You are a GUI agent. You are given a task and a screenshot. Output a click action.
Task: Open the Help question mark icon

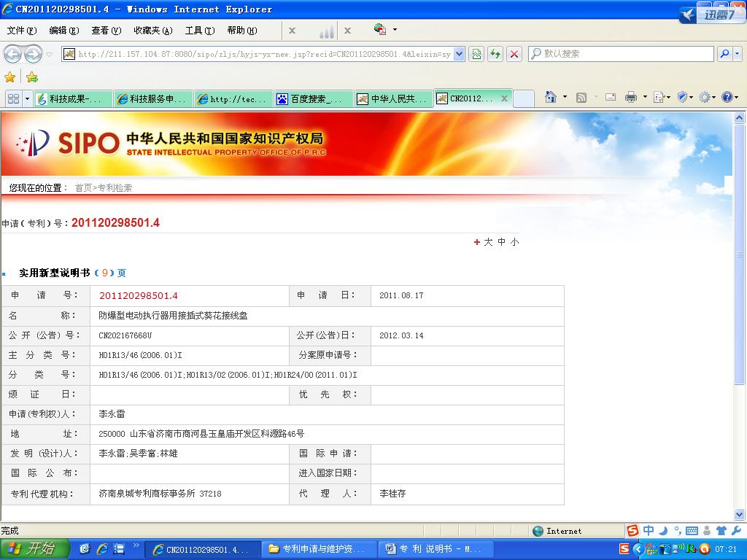pyautogui.click(x=727, y=98)
